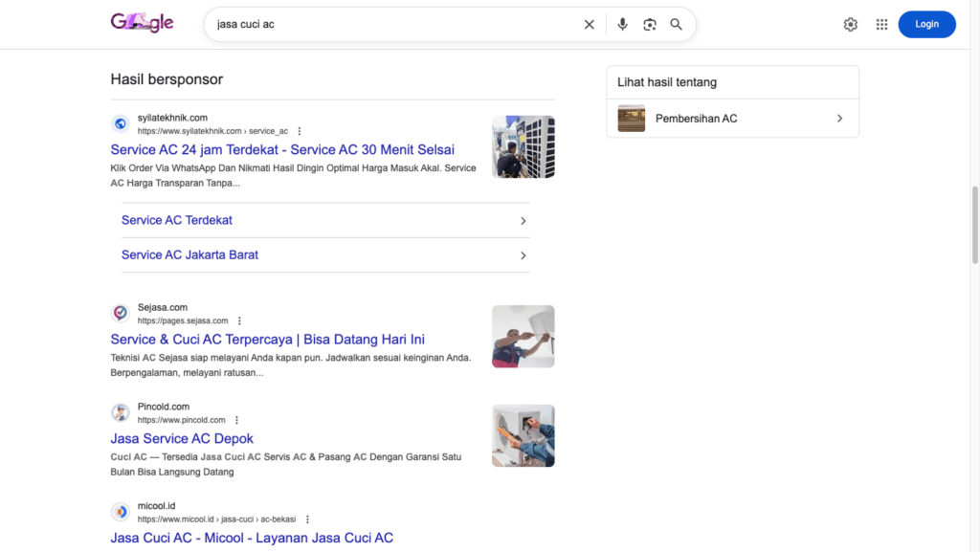Screen dimensions: 980x552
Task: Click chevron arrow beside Pembersihan AC
Action: tap(840, 119)
